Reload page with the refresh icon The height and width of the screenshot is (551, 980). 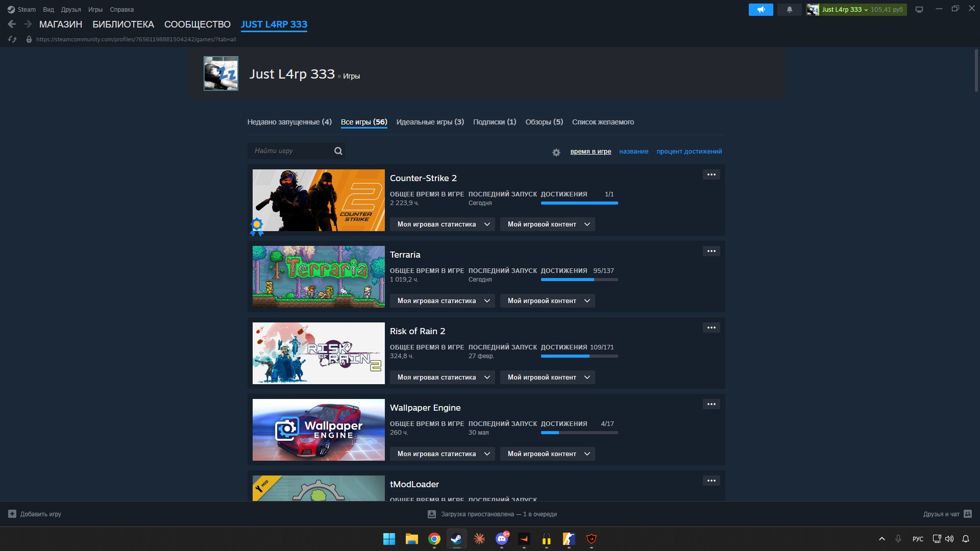[x=13, y=39]
